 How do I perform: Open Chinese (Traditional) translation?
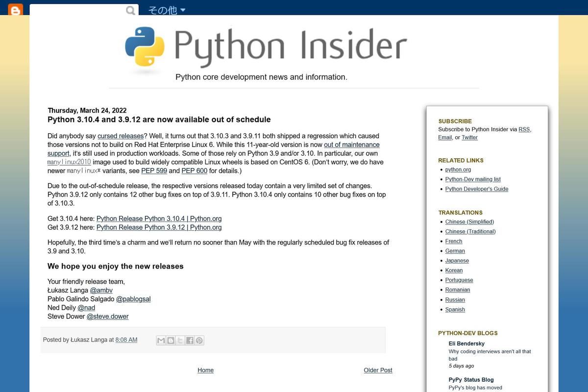click(470, 232)
